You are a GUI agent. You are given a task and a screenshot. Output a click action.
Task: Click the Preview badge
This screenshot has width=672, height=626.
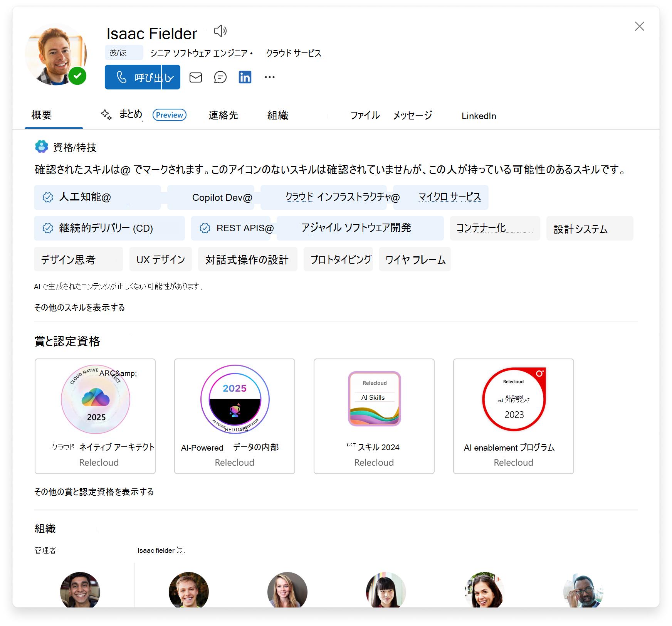click(170, 115)
